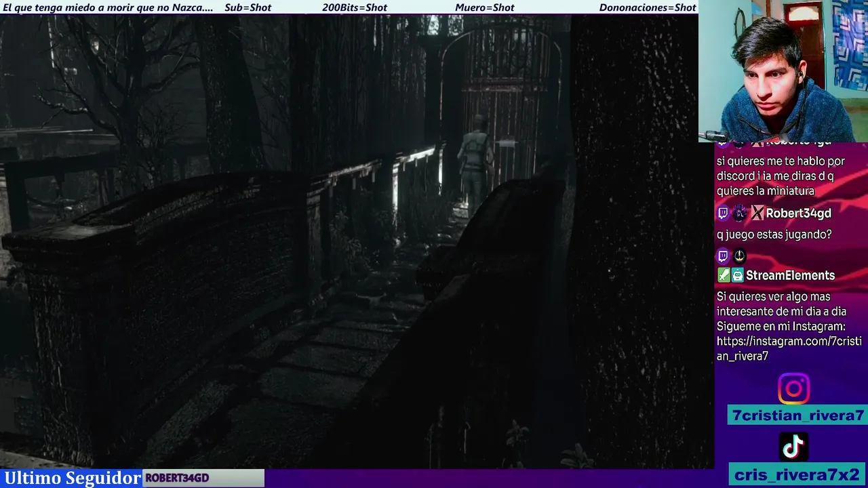Image resolution: width=868 pixels, height=488 pixels.
Task: Click the 'q juego estas jugando?' message
Action: [774, 235]
